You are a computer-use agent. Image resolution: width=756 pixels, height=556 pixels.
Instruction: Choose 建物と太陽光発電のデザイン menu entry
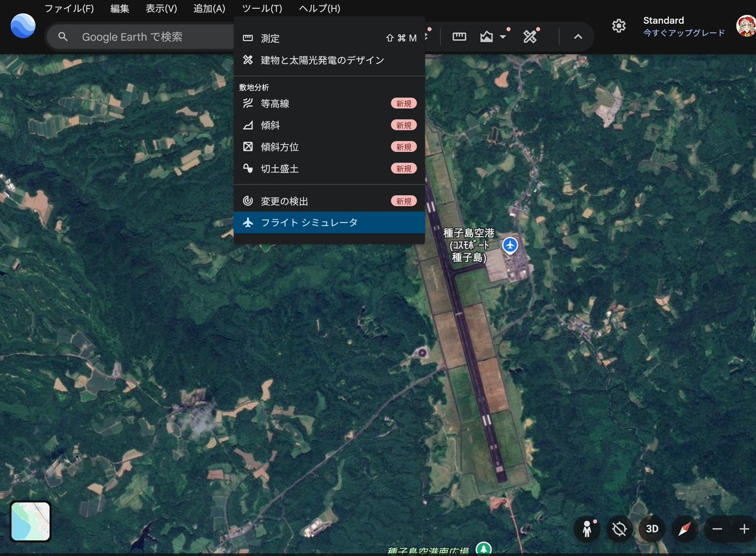[329, 60]
